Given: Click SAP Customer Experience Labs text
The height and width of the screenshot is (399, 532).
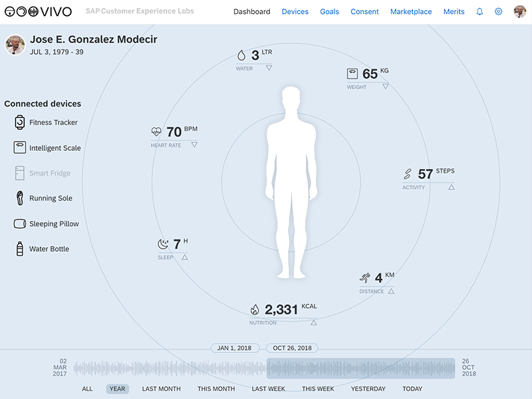Looking at the screenshot, I should pyautogui.click(x=140, y=11).
